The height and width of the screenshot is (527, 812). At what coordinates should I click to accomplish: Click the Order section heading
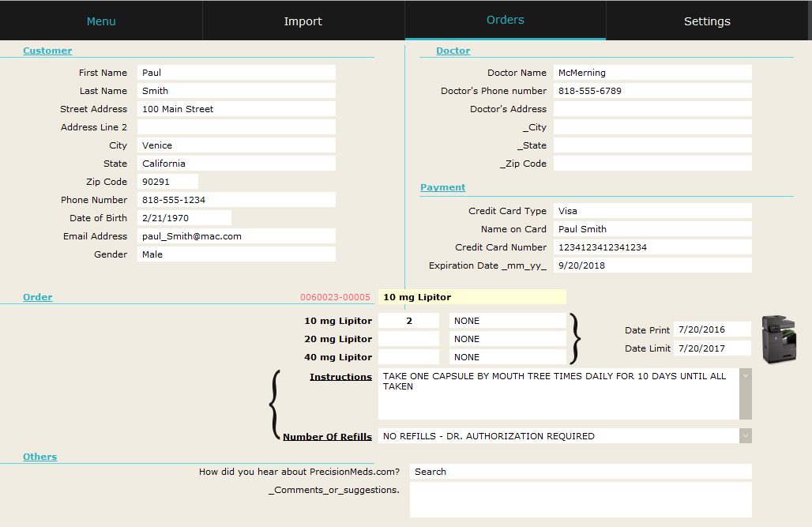(37, 297)
